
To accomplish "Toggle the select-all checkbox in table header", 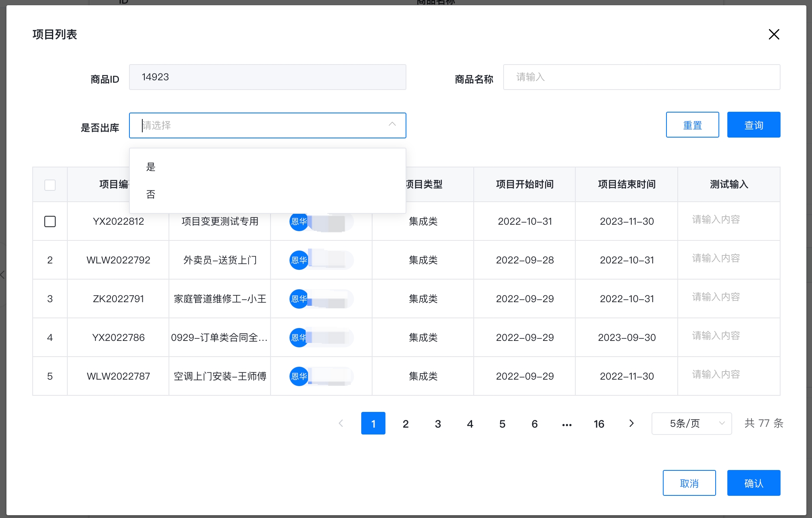I will 50,185.
